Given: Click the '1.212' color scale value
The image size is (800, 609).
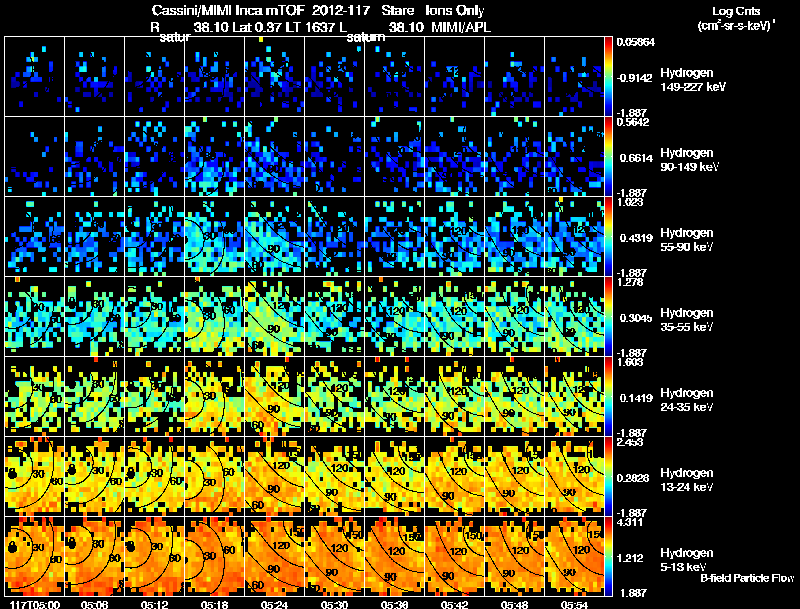Looking at the screenshot, I should coord(632,559).
